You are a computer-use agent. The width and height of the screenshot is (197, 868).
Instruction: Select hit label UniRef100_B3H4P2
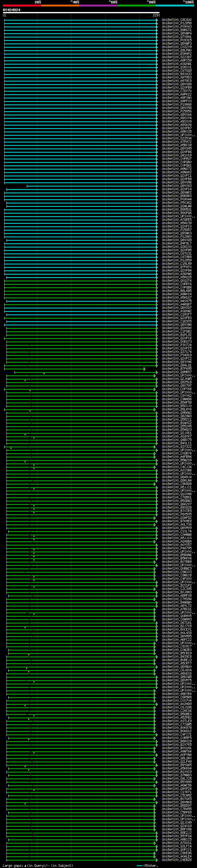(176, 54)
